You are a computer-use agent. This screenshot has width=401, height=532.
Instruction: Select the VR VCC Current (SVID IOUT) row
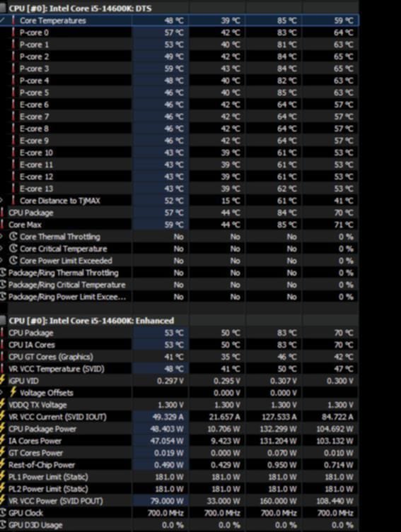[179, 417]
